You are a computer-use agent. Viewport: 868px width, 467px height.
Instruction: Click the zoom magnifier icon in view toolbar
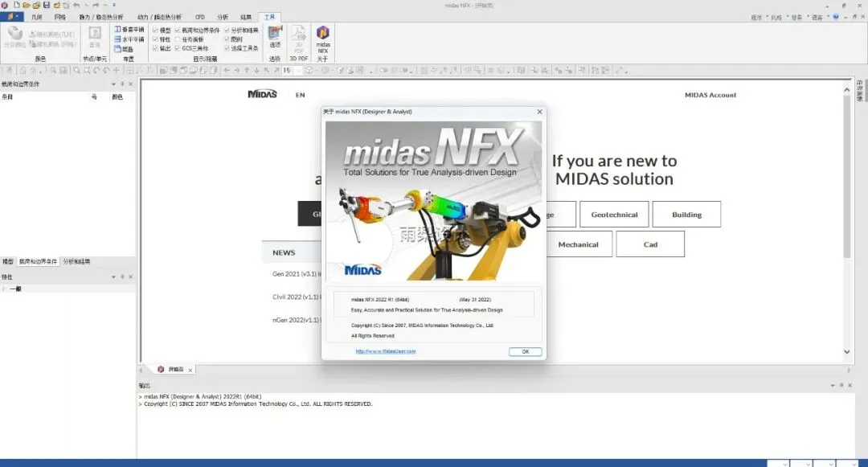(76, 70)
